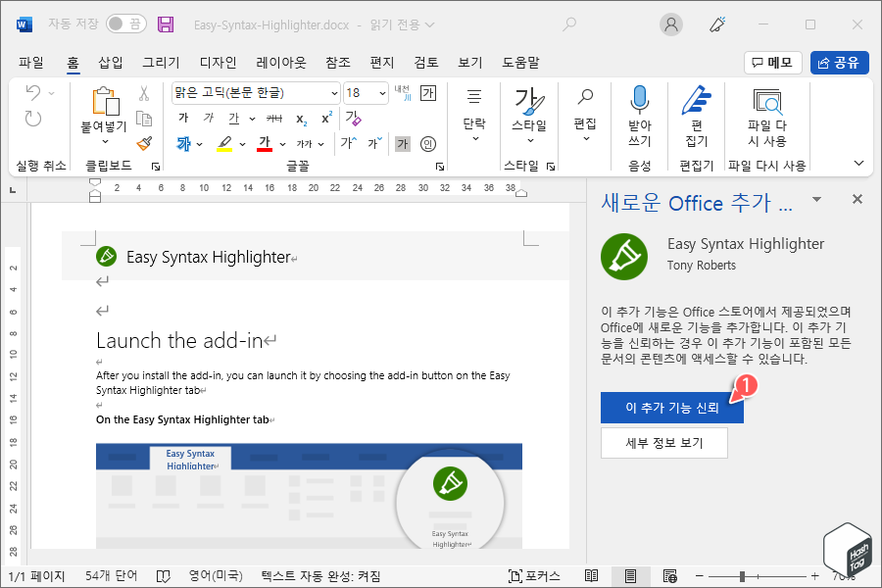The image size is (882, 588).
Task: Open the 검토 ribbon tab
Action: 424,62
